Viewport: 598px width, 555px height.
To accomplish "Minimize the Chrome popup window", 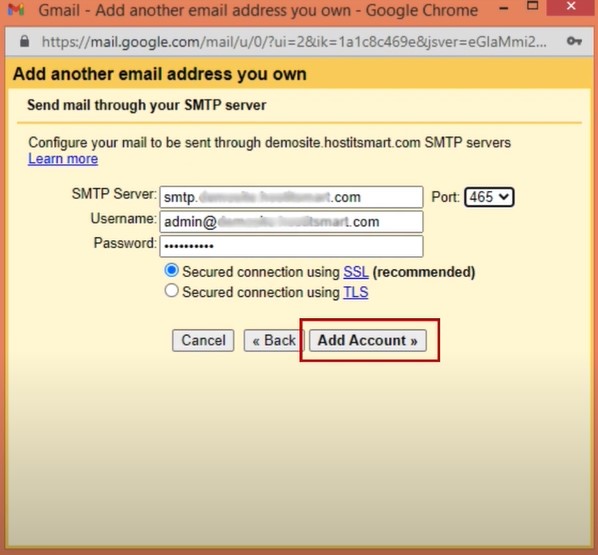I will click(x=504, y=8).
